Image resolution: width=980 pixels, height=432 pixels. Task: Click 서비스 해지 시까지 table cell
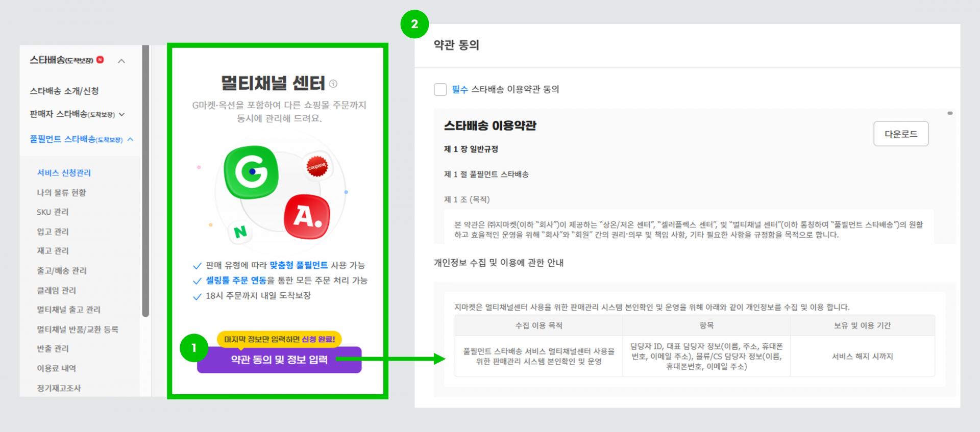coord(862,357)
